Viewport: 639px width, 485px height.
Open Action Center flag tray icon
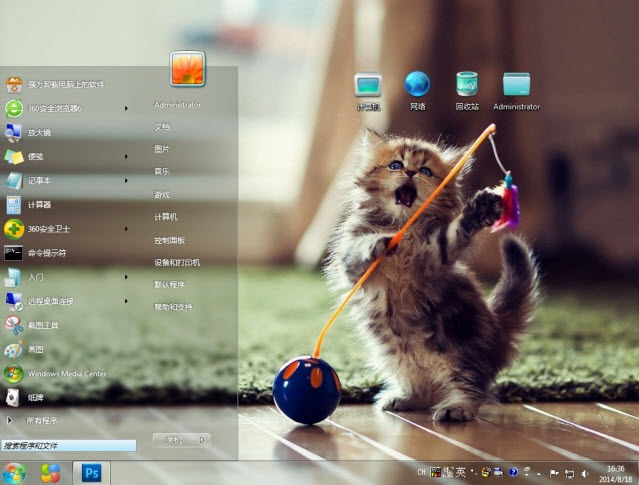coord(554,474)
